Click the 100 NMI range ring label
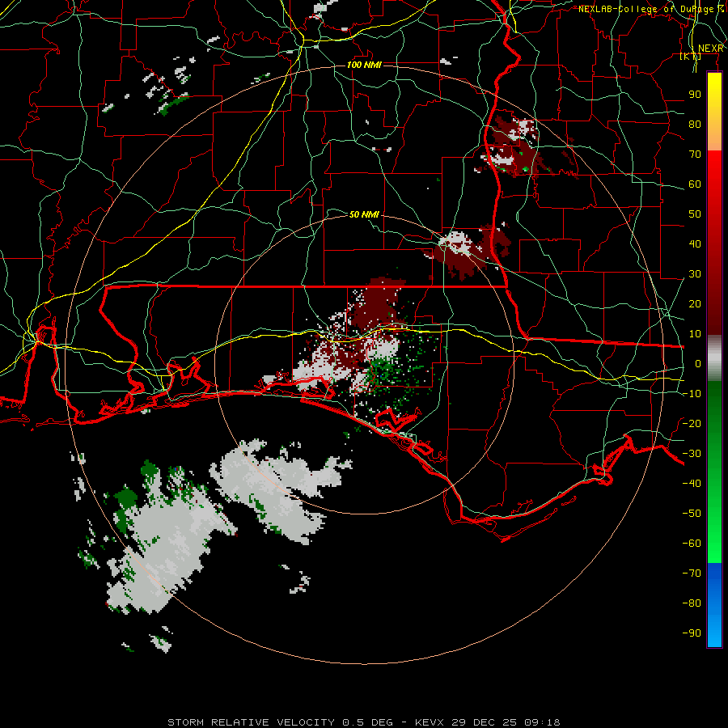The width and height of the screenshot is (728, 728). [x=365, y=65]
